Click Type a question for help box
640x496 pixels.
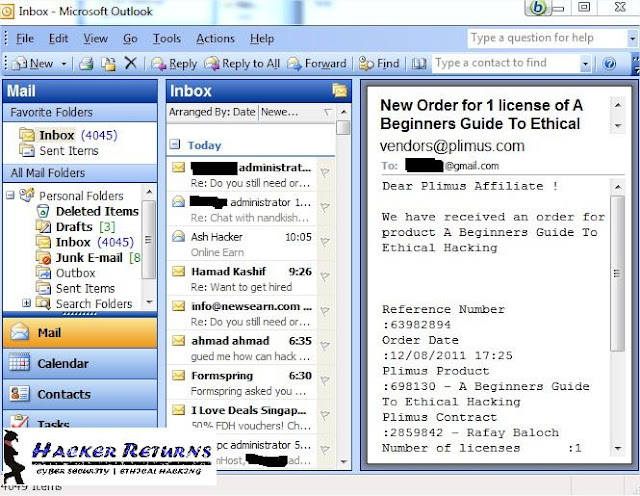tap(547, 38)
